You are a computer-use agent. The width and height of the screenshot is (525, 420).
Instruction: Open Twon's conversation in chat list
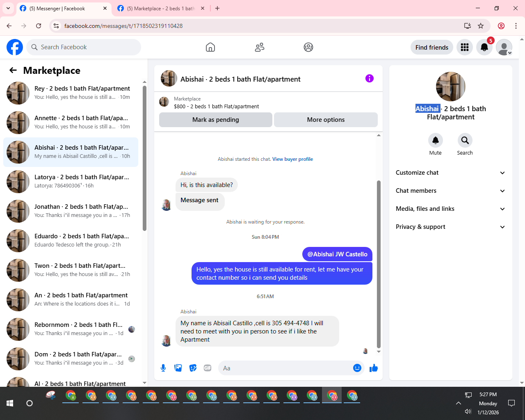[x=71, y=270]
